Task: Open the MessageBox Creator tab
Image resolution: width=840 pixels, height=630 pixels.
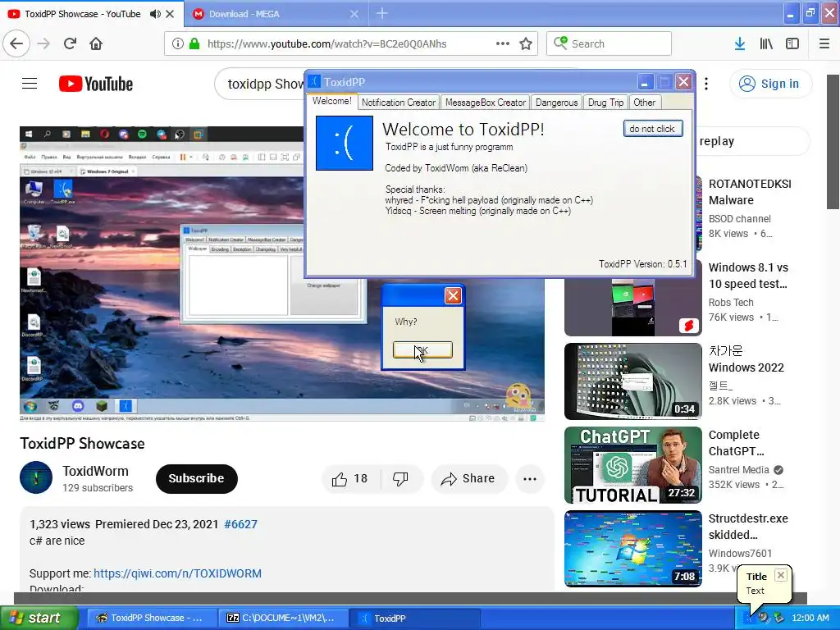Action: 486,103
